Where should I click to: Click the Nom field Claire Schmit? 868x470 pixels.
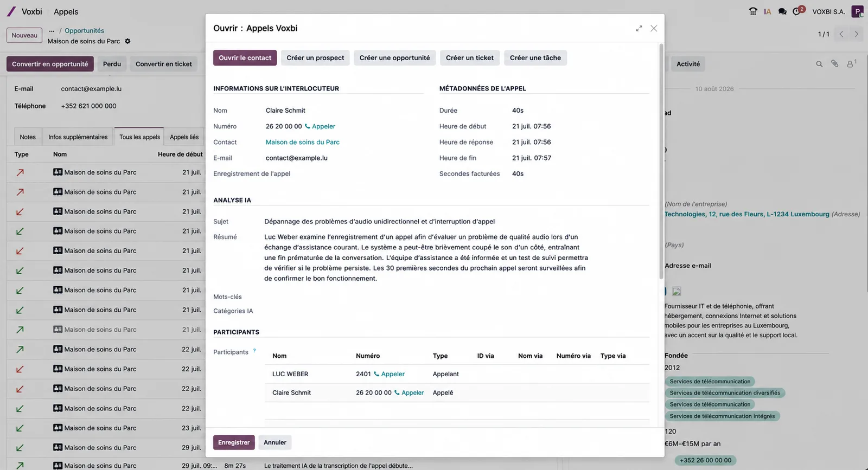(x=285, y=111)
